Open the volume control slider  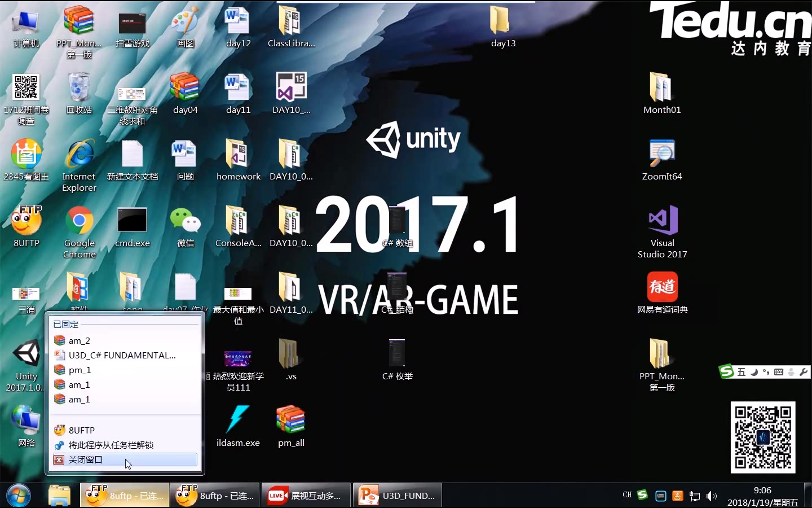click(712, 495)
